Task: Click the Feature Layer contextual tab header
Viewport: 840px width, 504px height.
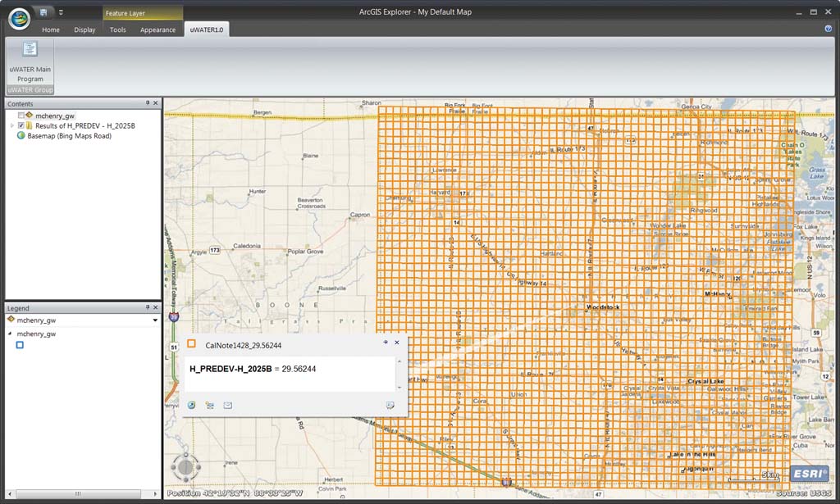Action: point(143,13)
